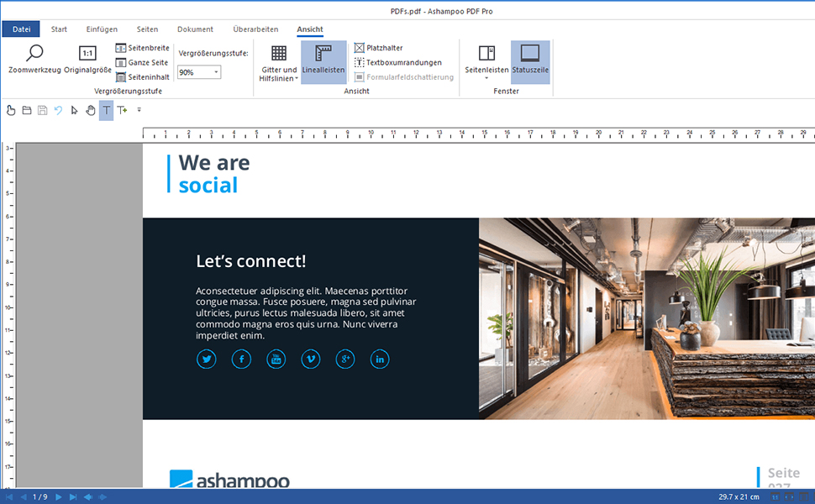The height and width of the screenshot is (504, 815).
Task: Click the Originalgröße 1:1 icon
Action: click(87, 52)
